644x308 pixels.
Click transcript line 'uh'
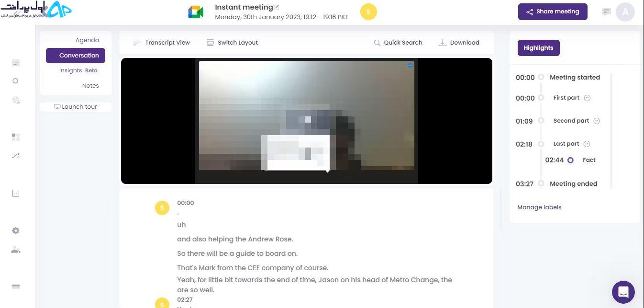point(181,225)
